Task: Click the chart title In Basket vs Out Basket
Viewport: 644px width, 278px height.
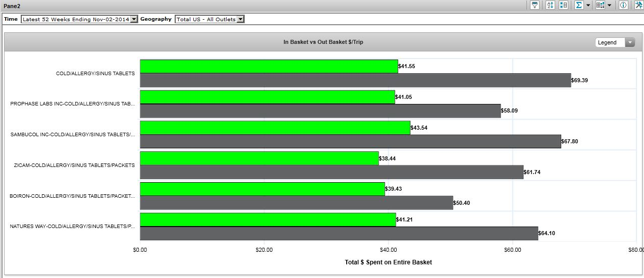Action: pos(323,42)
